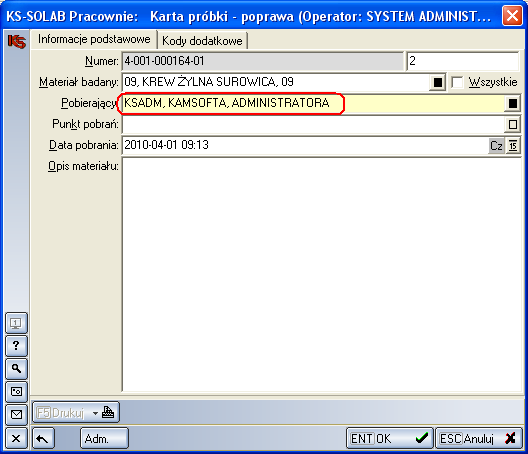Click the field containing value 2
Screen dimensions: 528x454
coord(463,61)
